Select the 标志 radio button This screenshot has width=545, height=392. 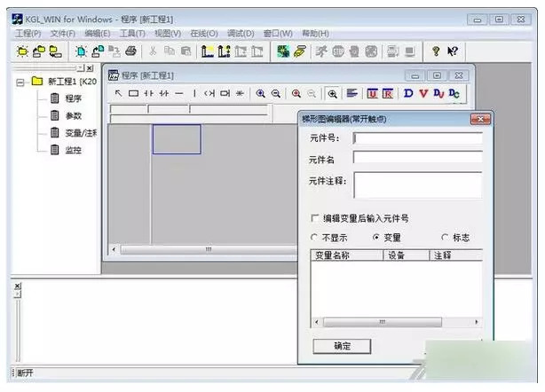click(x=445, y=238)
